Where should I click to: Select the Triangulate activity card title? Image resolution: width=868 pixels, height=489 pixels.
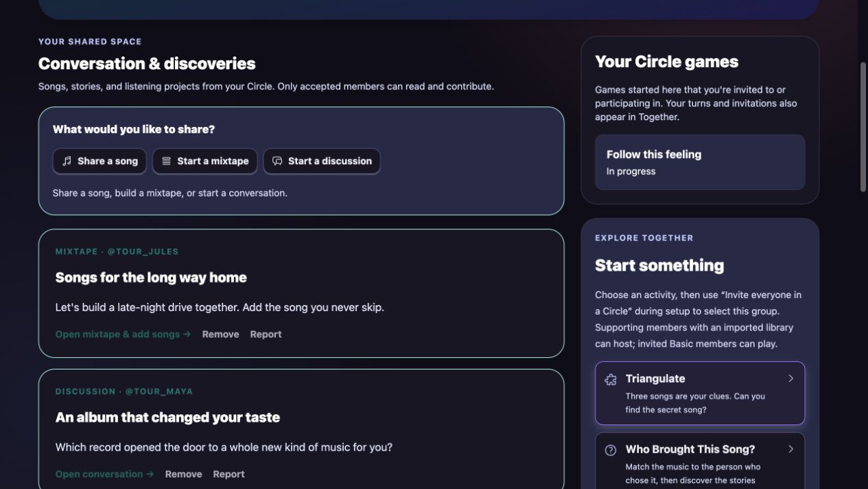tap(655, 378)
